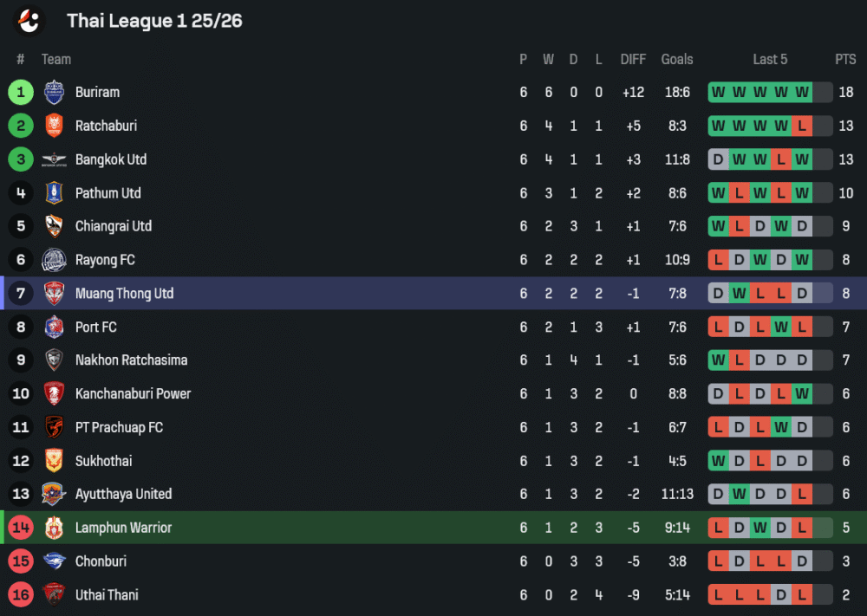Click Buriram's most recent win result box
This screenshot has height=616, width=867.
(x=802, y=92)
